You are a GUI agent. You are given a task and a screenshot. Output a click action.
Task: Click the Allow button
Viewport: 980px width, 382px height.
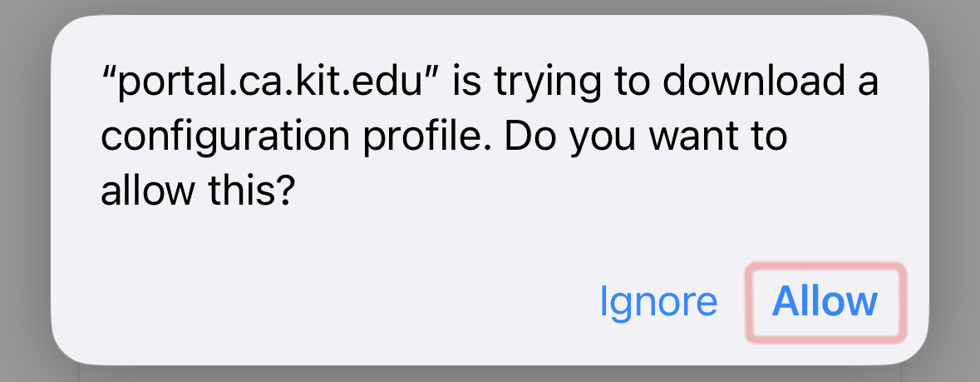[825, 301]
